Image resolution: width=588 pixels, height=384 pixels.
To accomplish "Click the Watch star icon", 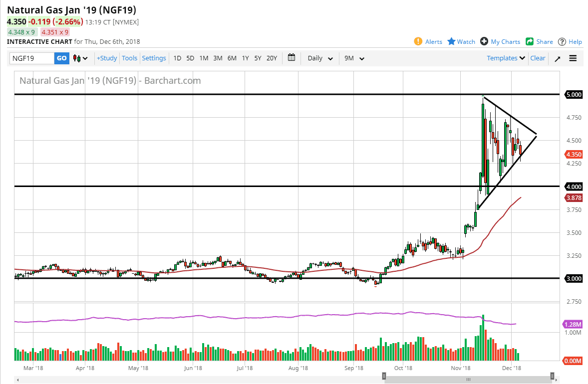I will [x=451, y=41].
